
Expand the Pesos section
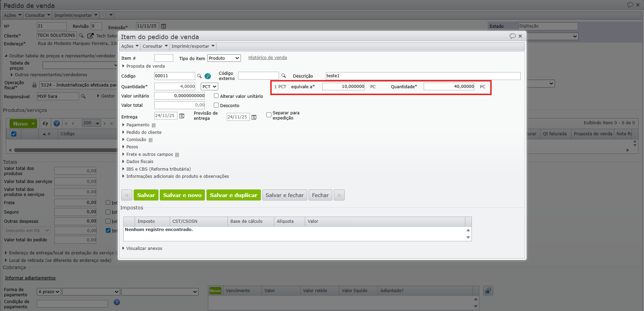(130, 147)
